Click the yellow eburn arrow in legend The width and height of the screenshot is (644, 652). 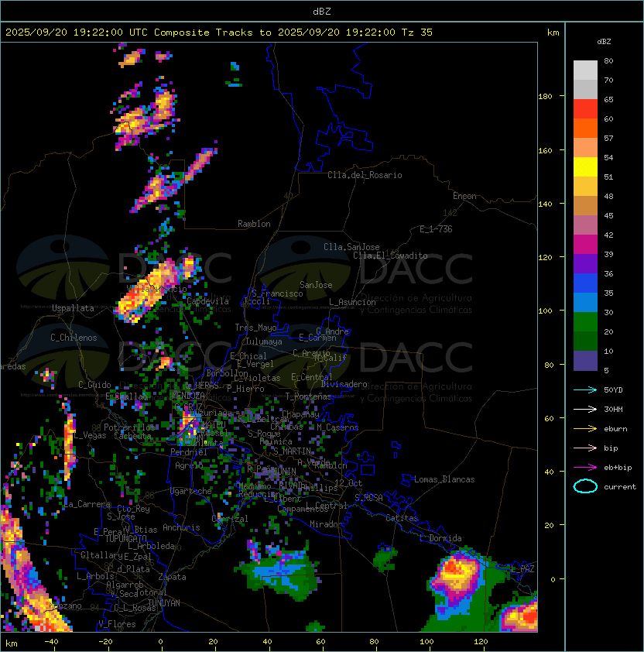click(585, 429)
